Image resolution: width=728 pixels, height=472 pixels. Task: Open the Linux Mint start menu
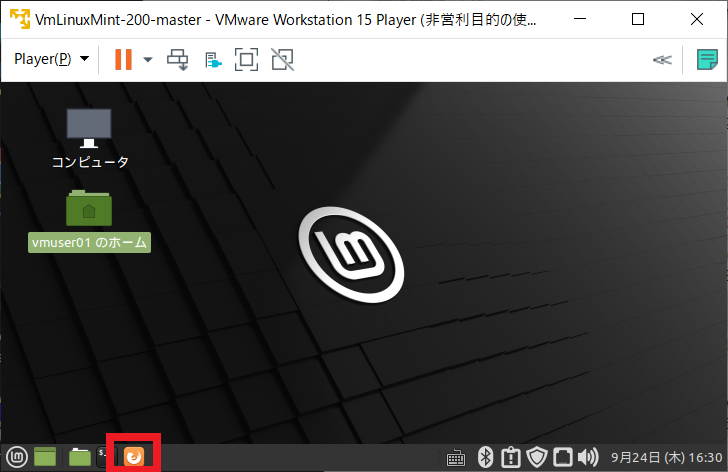tap(17, 457)
